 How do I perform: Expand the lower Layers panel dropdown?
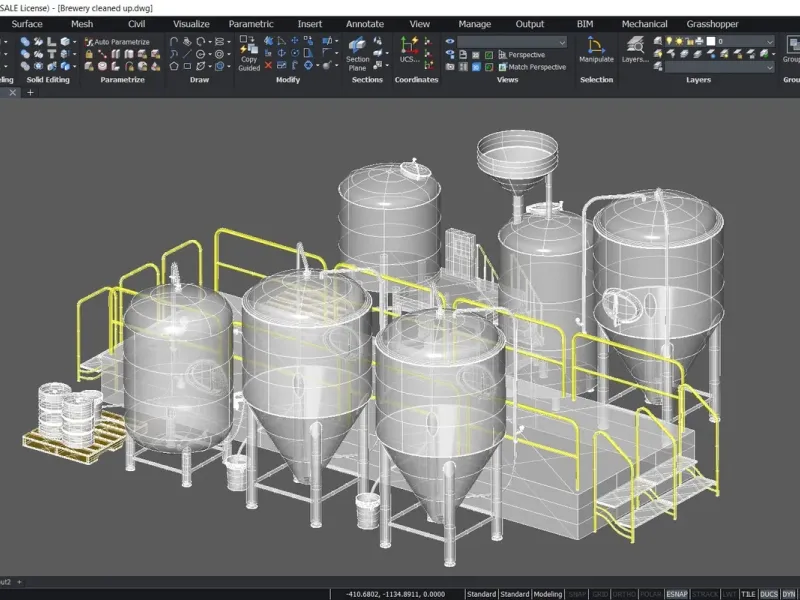(x=769, y=67)
